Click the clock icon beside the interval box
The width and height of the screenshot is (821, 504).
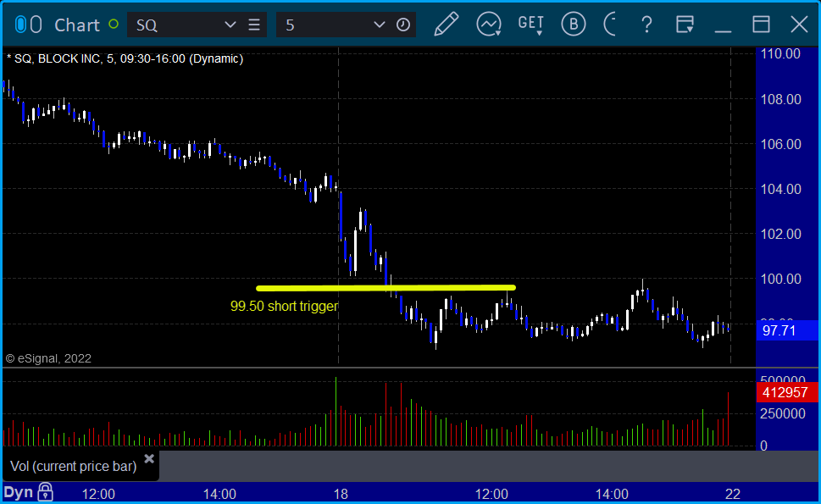(x=403, y=25)
